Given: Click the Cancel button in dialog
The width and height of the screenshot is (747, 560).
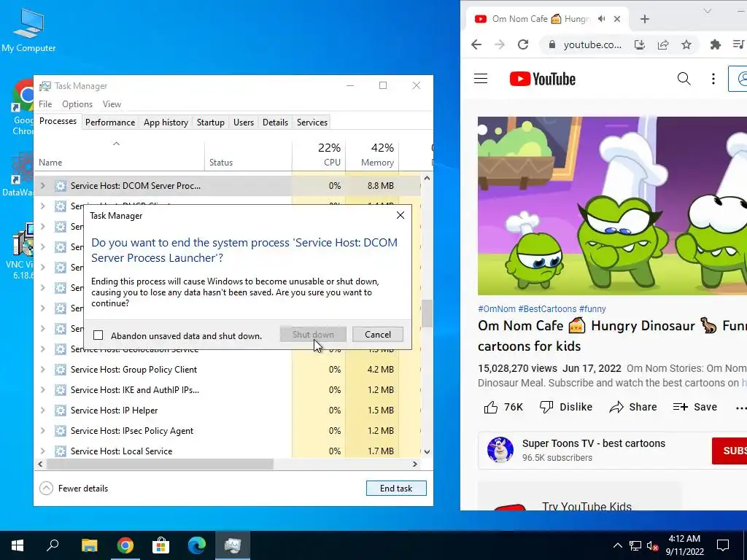Looking at the screenshot, I should click(378, 334).
